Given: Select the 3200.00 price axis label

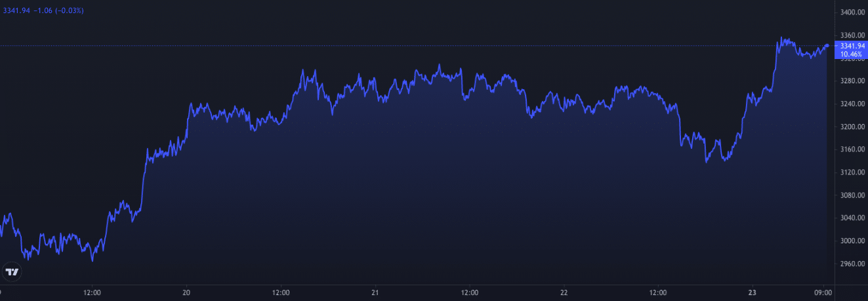Looking at the screenshot, I should coord(852,127).
